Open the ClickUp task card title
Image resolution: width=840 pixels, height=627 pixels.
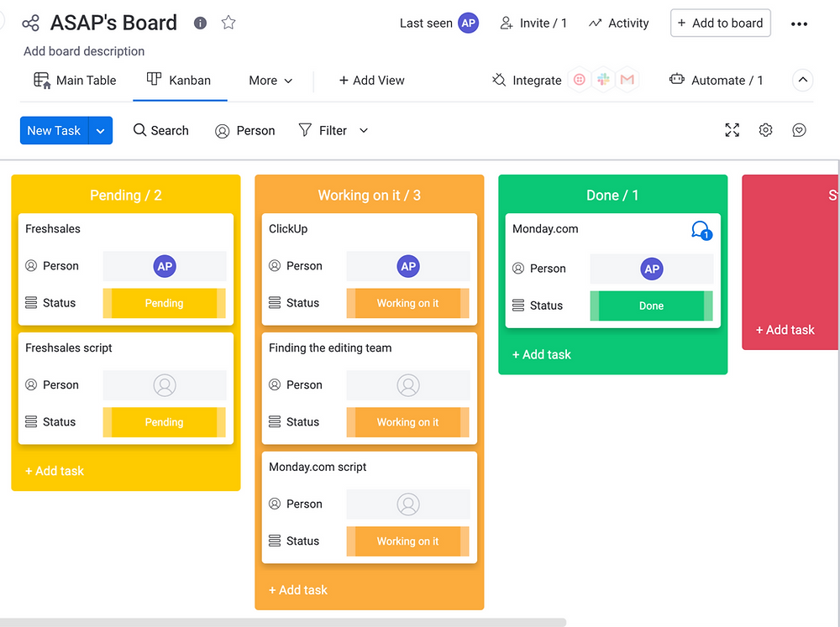tap(288, 228)
